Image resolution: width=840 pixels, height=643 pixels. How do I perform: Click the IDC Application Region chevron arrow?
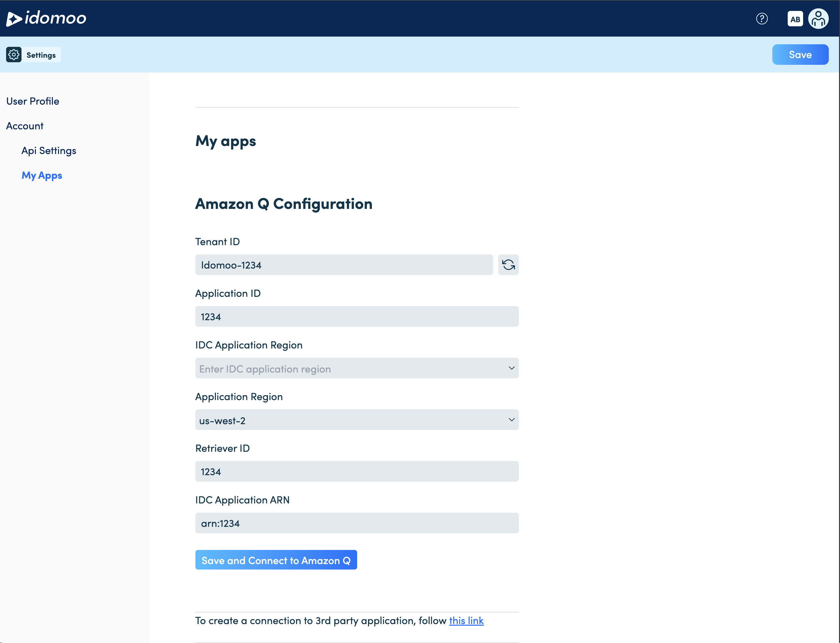(x=511, y=368)
